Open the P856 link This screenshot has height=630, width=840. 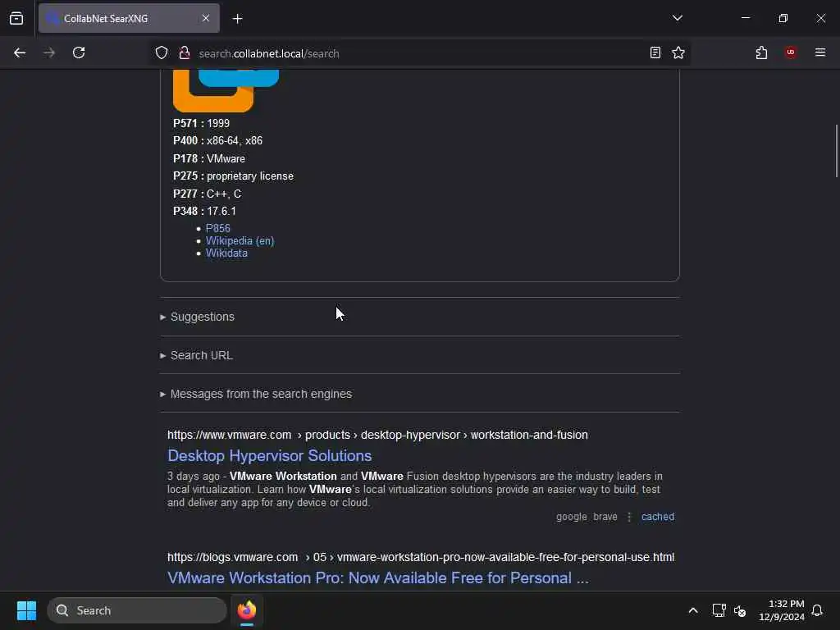218,228
